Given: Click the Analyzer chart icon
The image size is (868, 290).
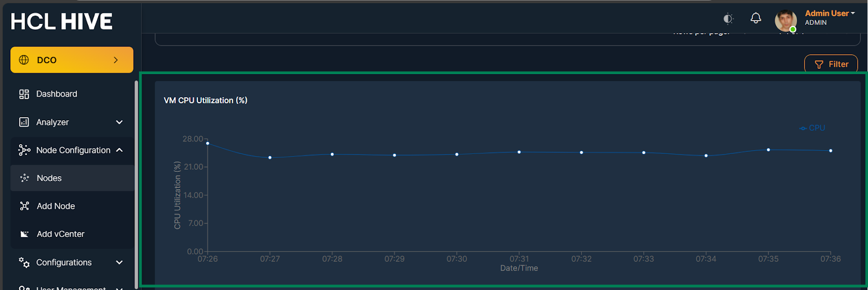Looking at the screenshot, I should point(24,122).
